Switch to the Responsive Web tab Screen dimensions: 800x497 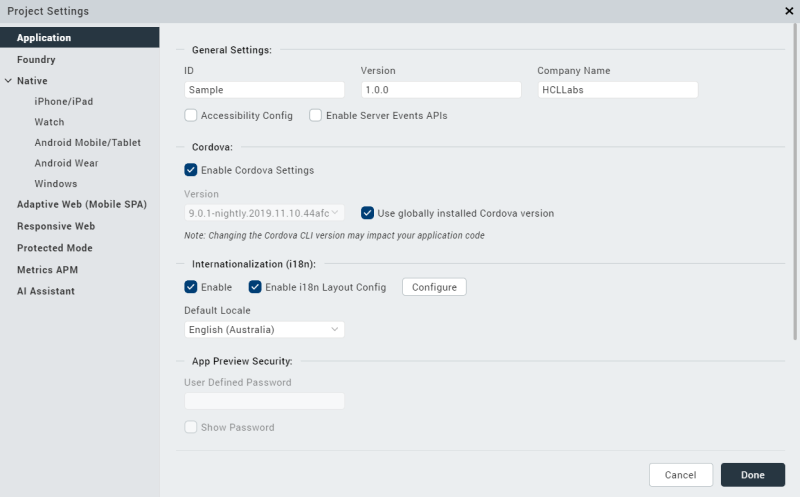(x=56, y=226)
